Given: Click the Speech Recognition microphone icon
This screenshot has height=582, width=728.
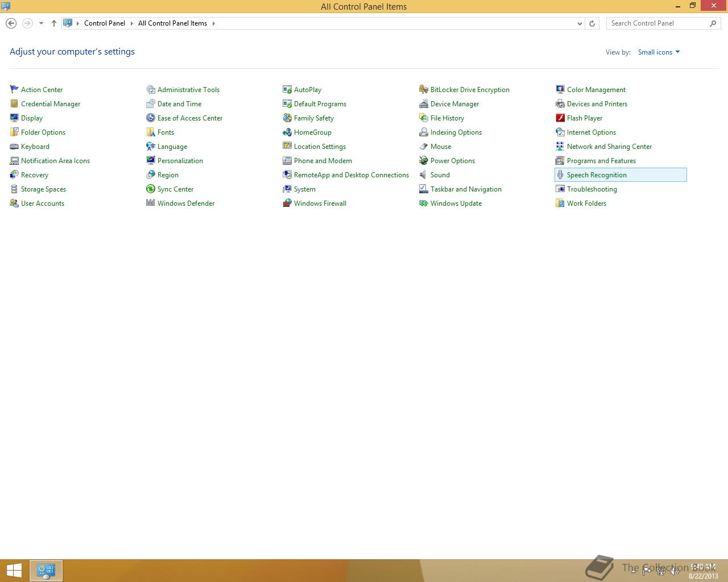Looking at the screenshot, I should 560,174.
